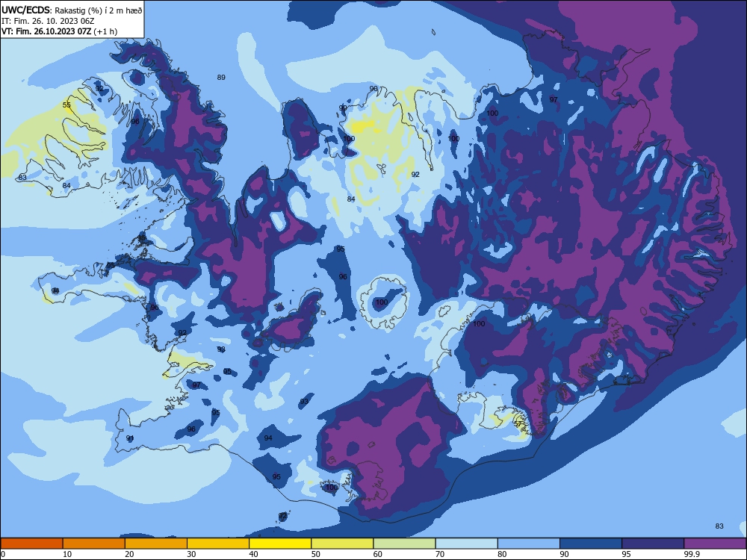Click the map value '99' on the north coast
Image resolution: width=747 pixels, height=560 pixels.
[x=343, y=108]
